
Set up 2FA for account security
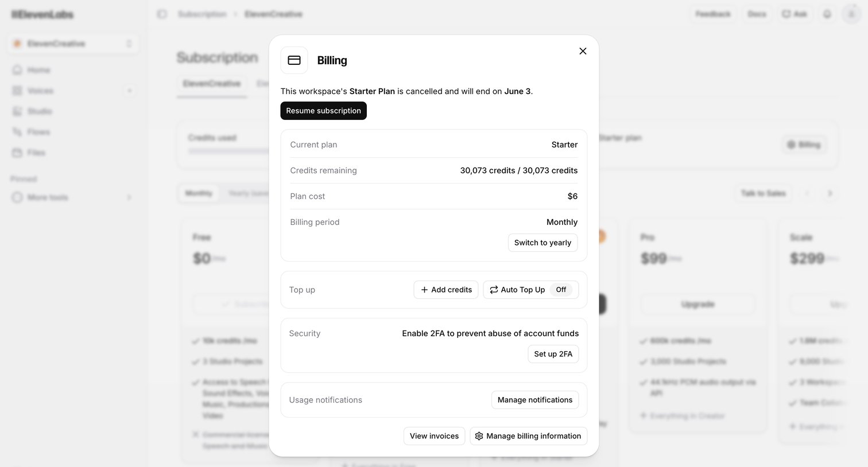pos(553,354)
